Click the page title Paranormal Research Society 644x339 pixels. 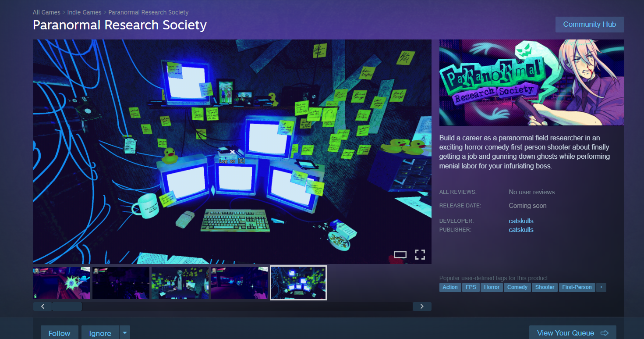pos(120,25)
